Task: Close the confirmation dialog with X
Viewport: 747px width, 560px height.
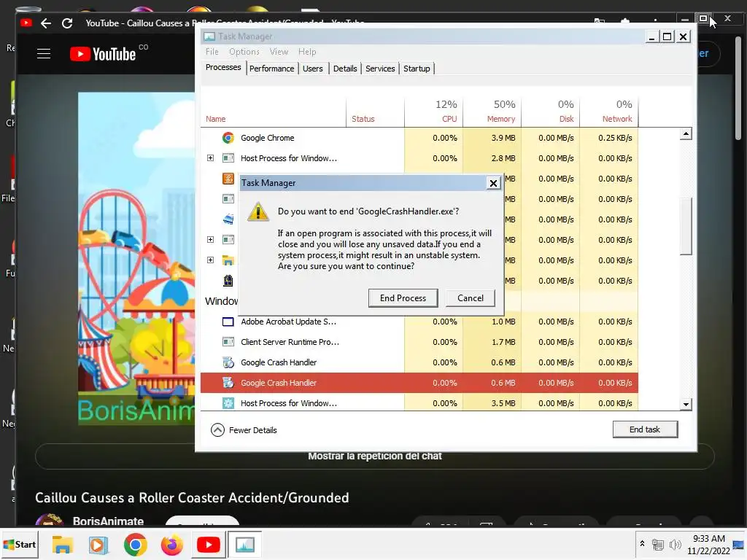Action: click(493, 183)
